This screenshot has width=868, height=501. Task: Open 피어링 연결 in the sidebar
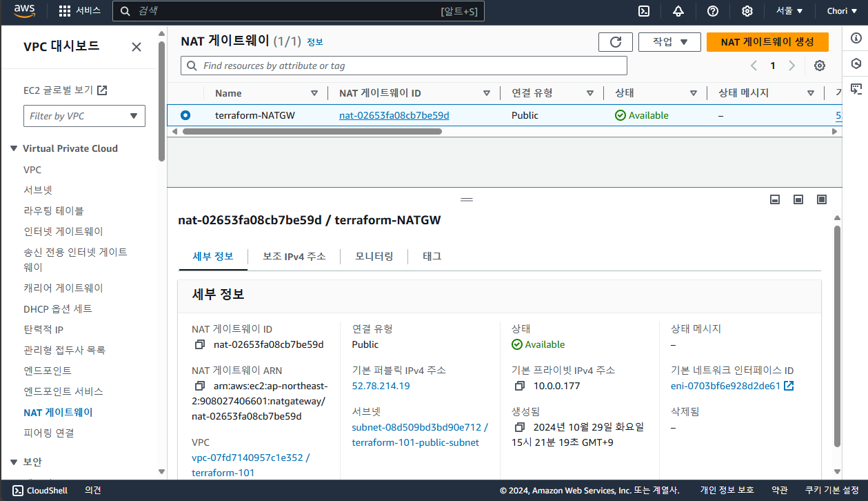(x=49, y=433)
